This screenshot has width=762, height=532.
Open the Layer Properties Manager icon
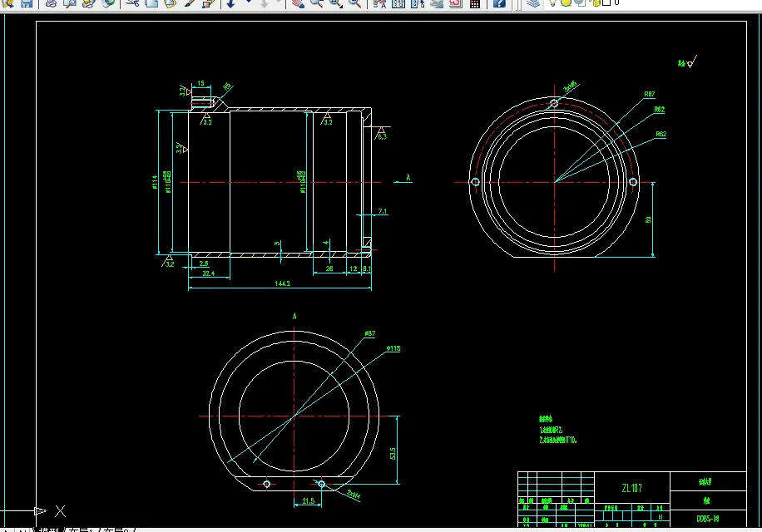pyautogui.click(x=533, y=3)
